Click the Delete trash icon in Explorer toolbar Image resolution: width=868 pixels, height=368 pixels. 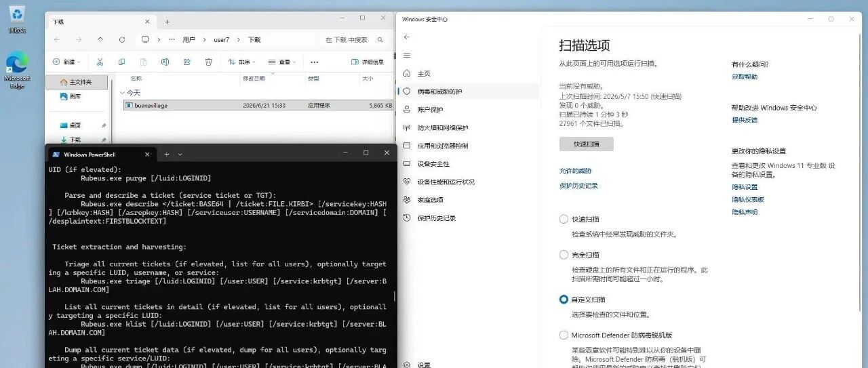pyautogui.click(x=209, y=62)
